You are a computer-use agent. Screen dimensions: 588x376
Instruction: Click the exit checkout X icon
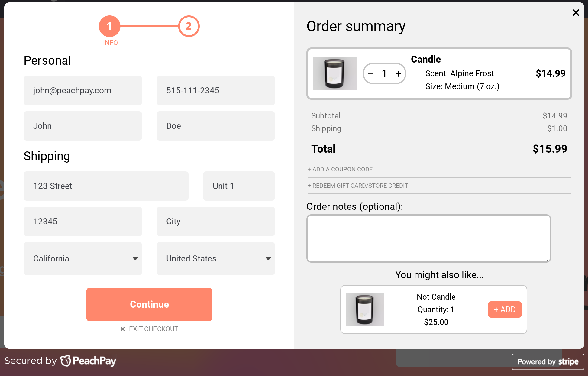(x=123, y=329)
